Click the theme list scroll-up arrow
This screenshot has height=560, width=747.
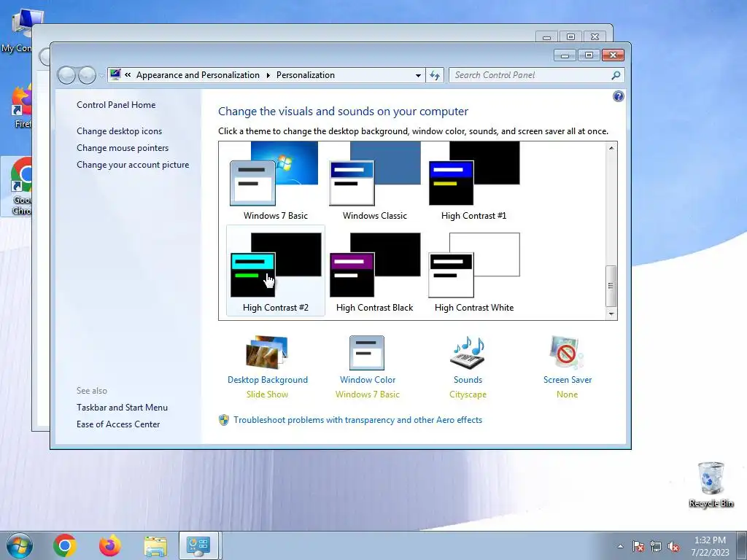pos(611,148)
